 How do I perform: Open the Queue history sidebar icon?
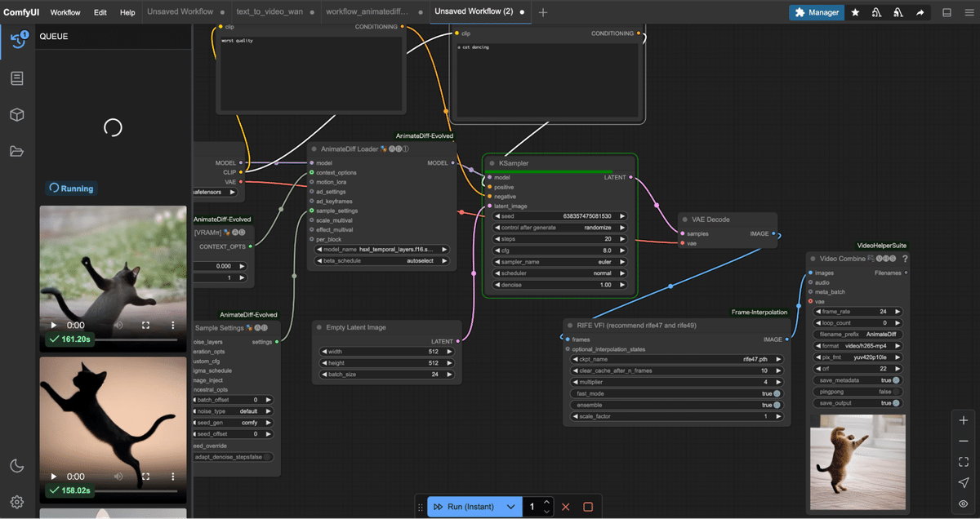click(17, 38)
